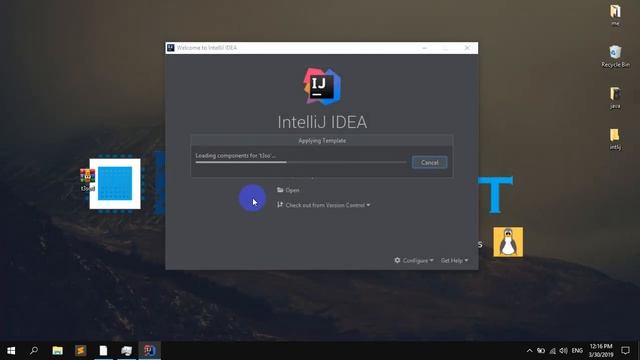Open Sublime Text from taskbar

tap(80, 350)
